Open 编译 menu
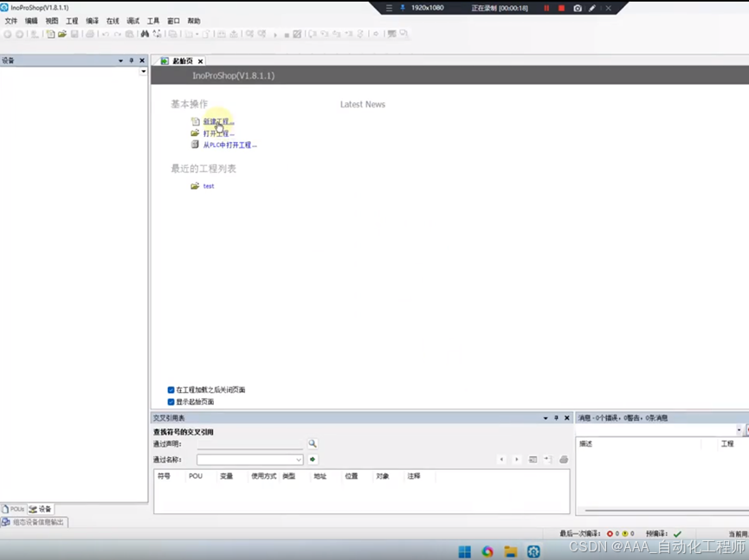 point(92,21)
